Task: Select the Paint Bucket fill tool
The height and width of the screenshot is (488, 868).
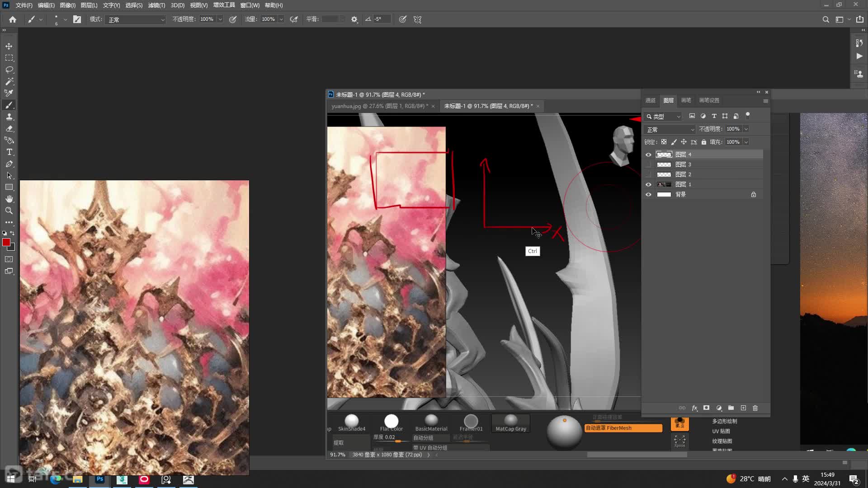Action: tap(9, 140)
